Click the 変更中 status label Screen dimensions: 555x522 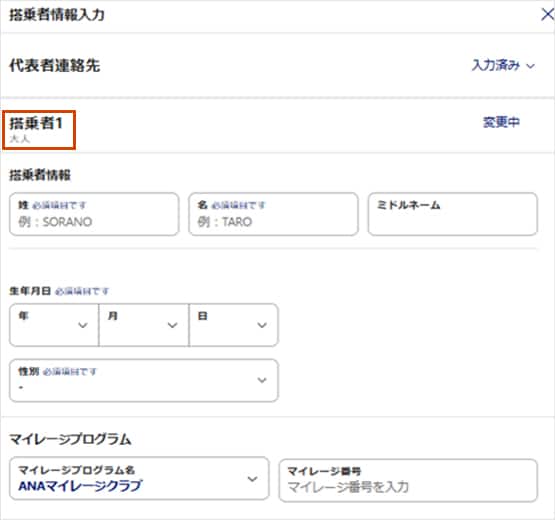501,122
